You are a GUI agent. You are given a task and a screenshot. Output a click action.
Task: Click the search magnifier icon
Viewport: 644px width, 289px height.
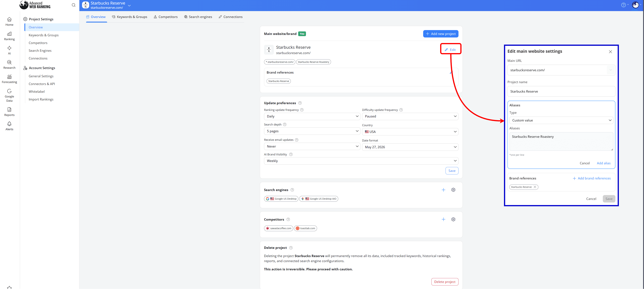73,5
